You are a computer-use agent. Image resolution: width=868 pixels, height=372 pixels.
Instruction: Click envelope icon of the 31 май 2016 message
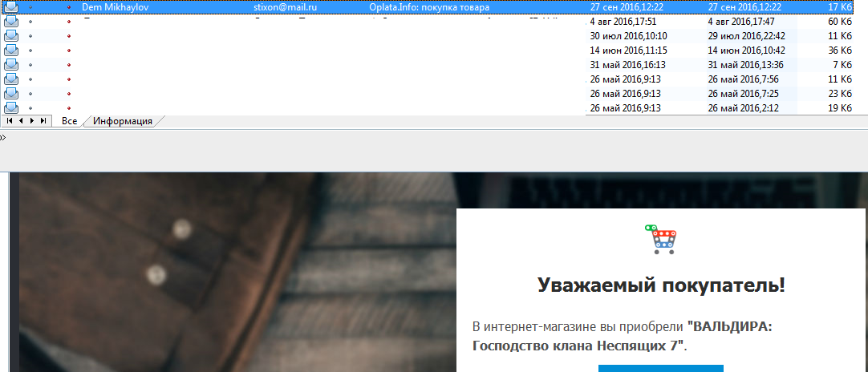click(x=11, y=65)
